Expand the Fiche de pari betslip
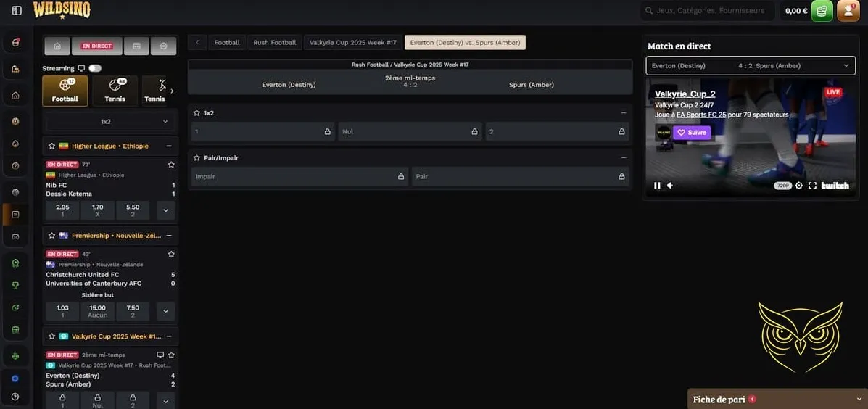The image size is (868, 409). click(x=777, y=399)
